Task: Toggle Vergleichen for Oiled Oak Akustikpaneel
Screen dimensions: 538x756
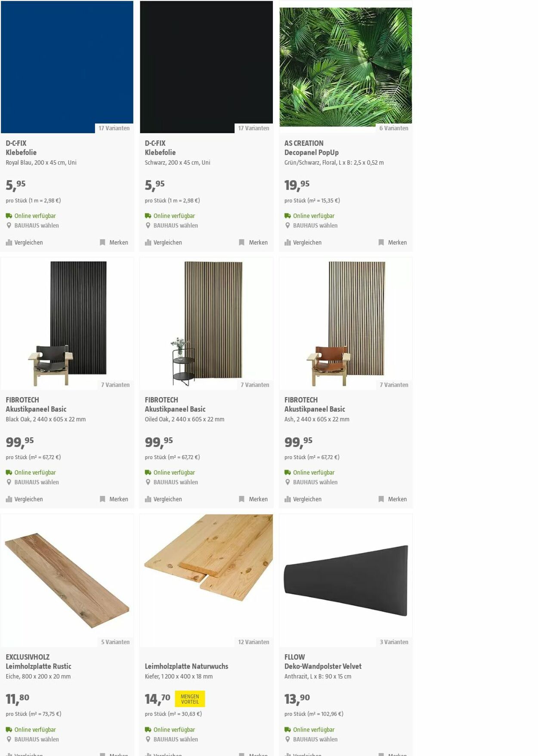Action: coord(164,499)
